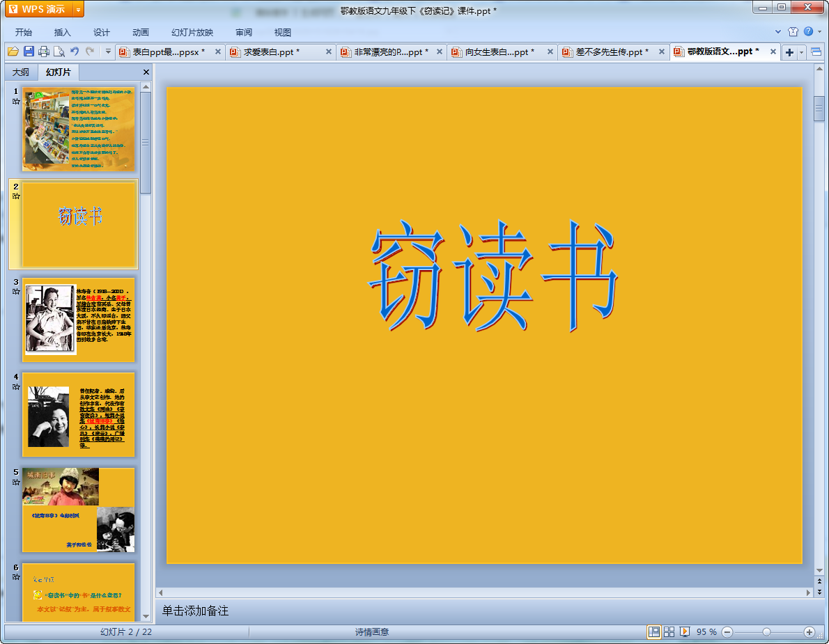Go to next slide using double-down arrow

[x=819, y=592]
